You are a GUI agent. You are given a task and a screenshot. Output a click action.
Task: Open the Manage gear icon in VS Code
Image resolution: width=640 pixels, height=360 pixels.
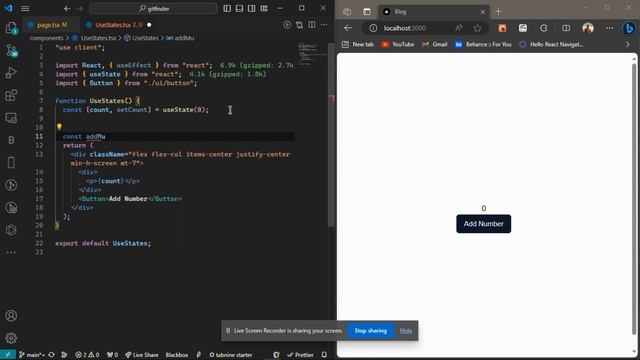11,338
